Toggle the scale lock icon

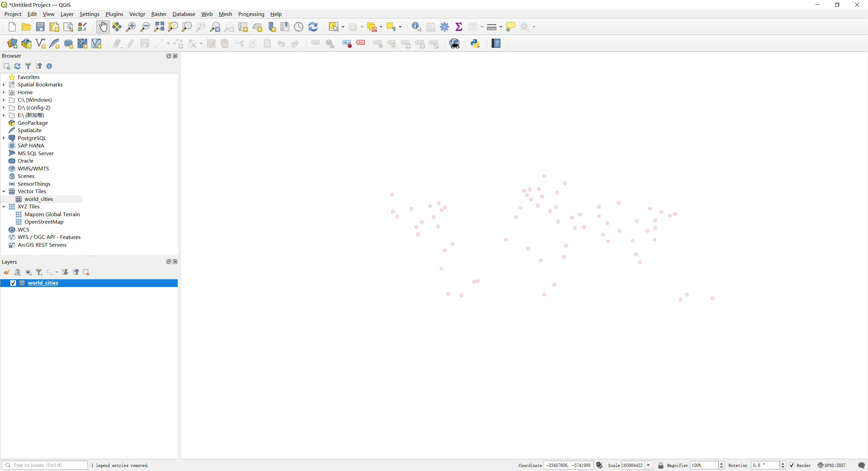[x=660, y=465]
